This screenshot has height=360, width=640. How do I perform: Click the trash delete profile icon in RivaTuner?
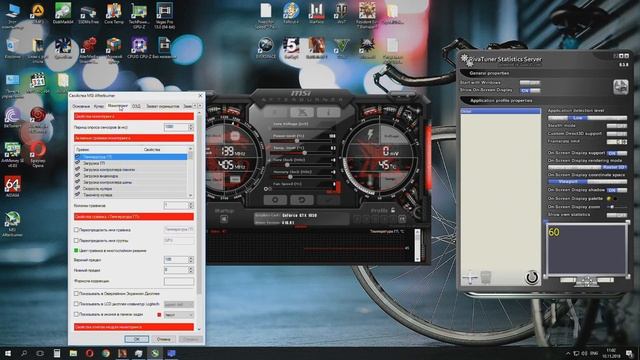click(485, 278)
